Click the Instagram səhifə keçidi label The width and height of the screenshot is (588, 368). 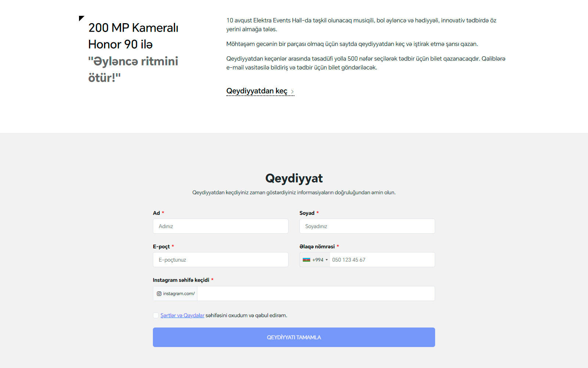coord(181,280)
